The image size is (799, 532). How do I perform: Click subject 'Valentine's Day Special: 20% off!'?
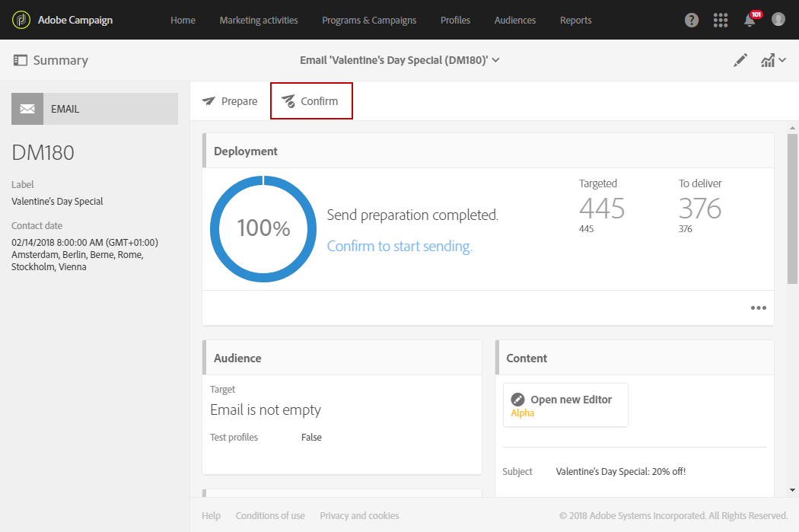coord(621,471)
